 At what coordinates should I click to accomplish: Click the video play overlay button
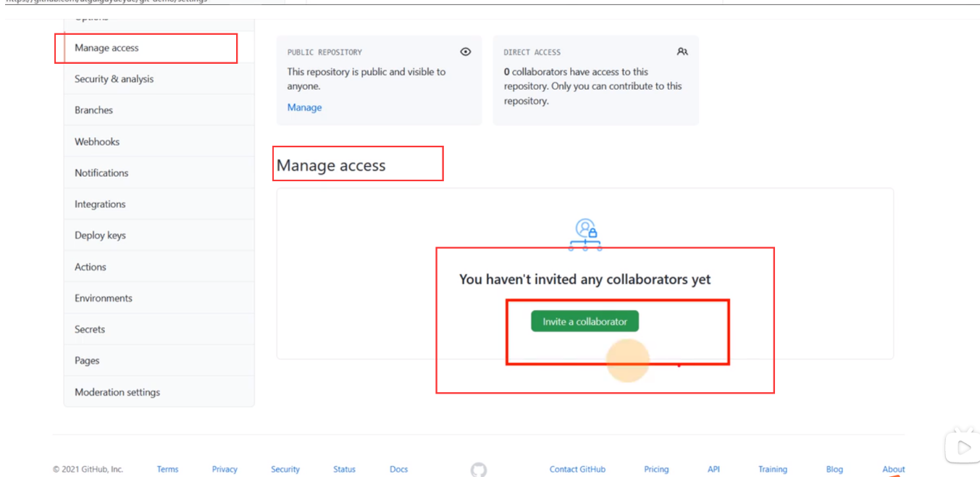(962, 447)
